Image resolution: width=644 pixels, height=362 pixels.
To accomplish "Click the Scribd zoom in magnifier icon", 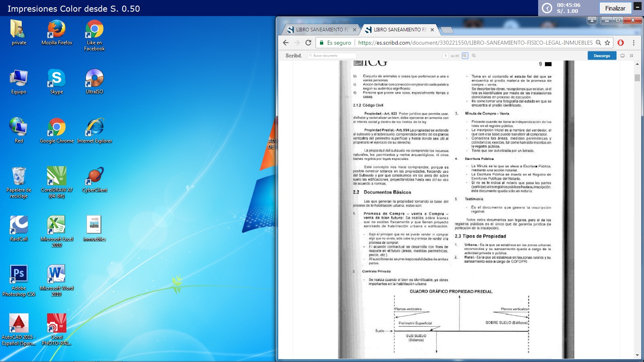I will (x=465, y=56).
